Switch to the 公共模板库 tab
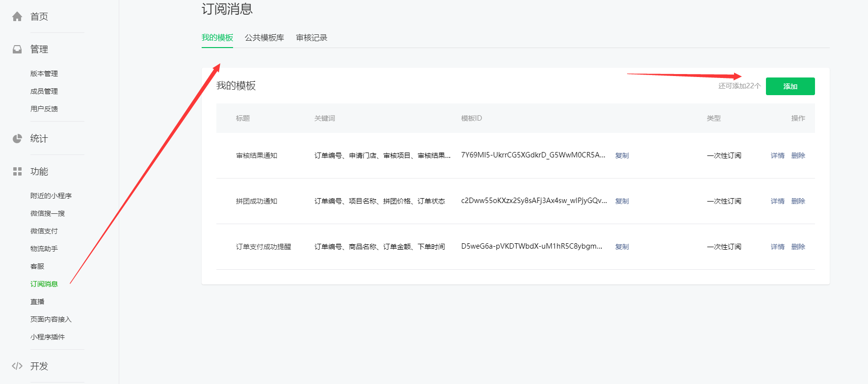 [264, 38]
